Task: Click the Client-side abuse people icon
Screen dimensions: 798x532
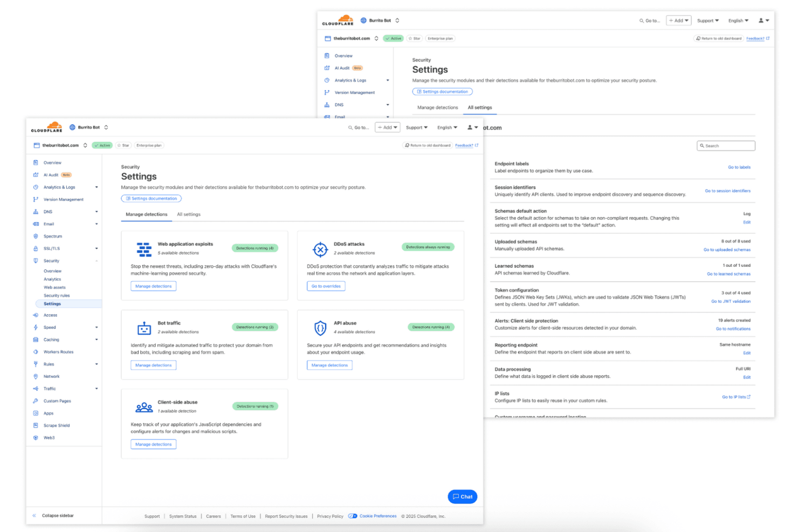Action: pos(144,407)
